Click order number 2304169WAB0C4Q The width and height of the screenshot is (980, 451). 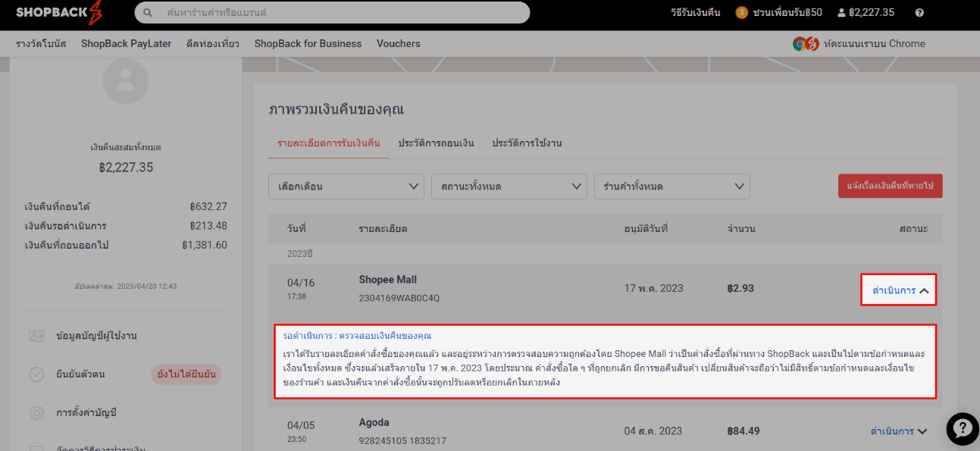pos(399,298)
